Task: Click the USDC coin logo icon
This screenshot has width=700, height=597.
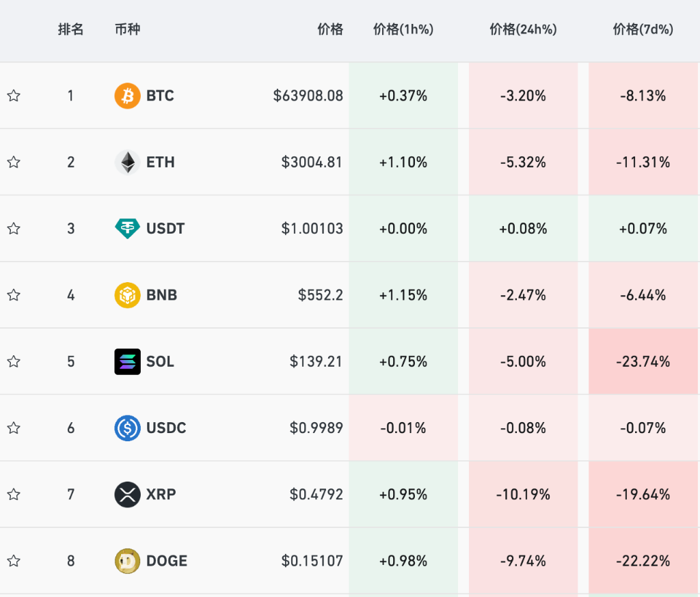Action: [x=126, y=428]
